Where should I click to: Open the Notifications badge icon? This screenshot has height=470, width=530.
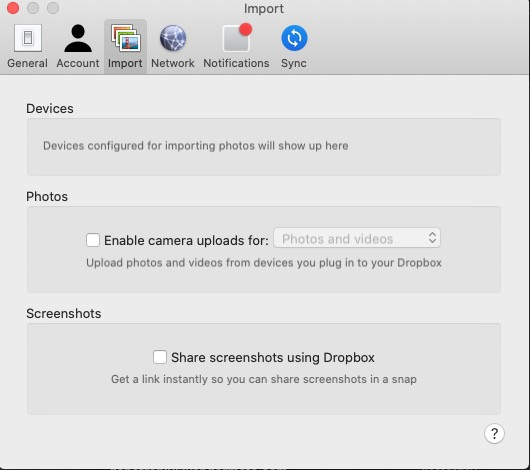tap(237, 37)
